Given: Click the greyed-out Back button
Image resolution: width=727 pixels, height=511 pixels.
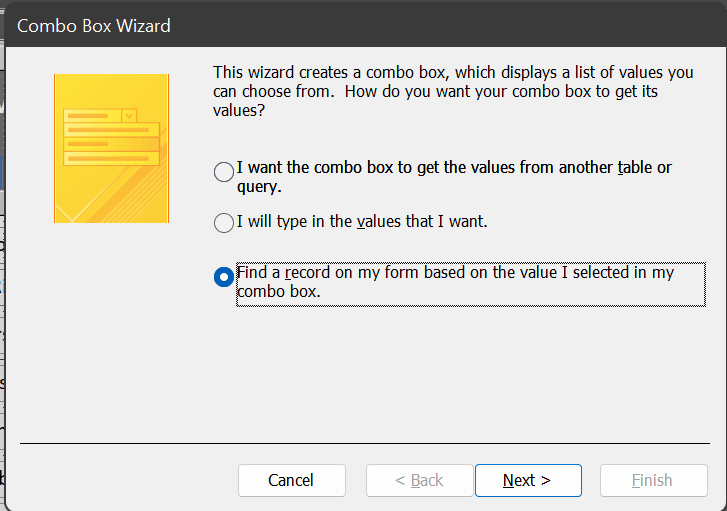Looking at the screenshot, I should coord(419,480).
